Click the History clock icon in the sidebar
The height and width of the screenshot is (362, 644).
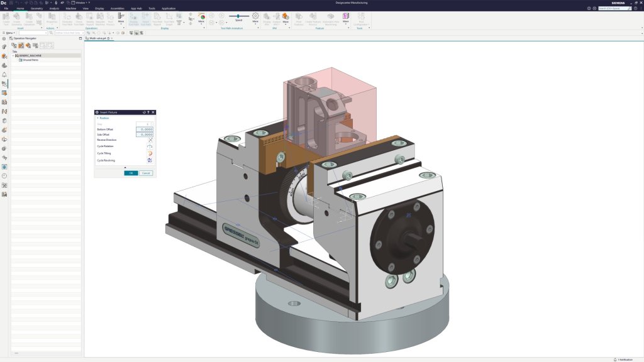tap(4, 176)
